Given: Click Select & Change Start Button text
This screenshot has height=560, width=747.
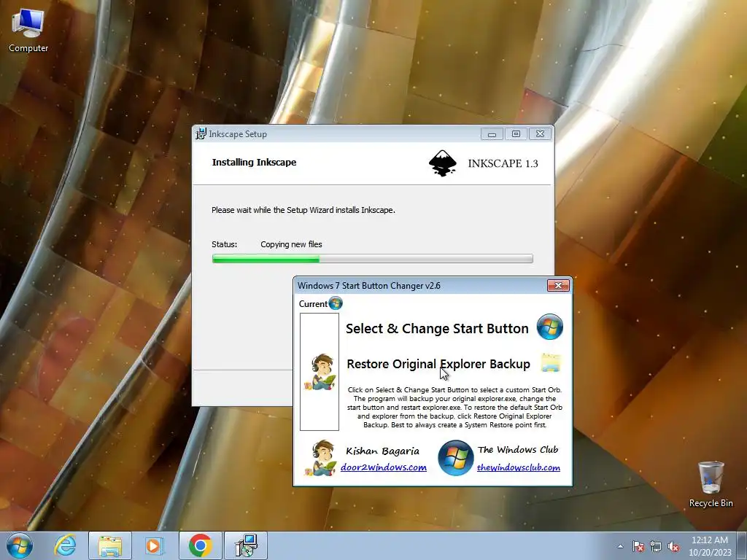Looking at the screenshot, I should click(x=437, y=329).
